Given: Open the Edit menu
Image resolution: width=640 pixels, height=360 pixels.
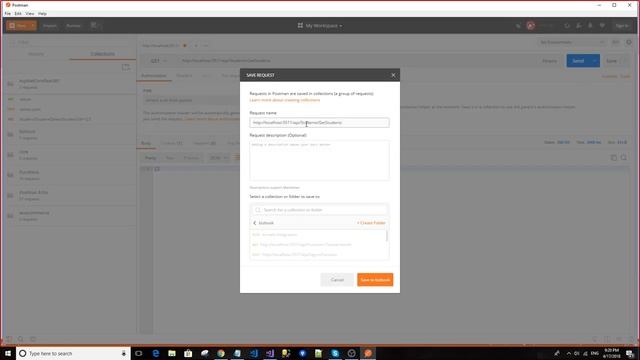Looking at the screenshot, I should tap(18, 13).
